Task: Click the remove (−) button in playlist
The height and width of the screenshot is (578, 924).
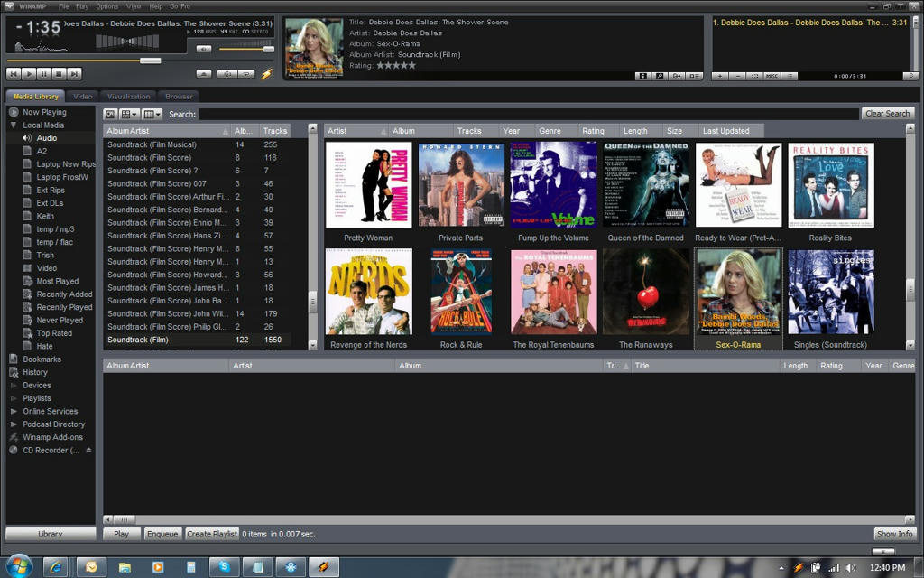Action: (x=737, y=76)
